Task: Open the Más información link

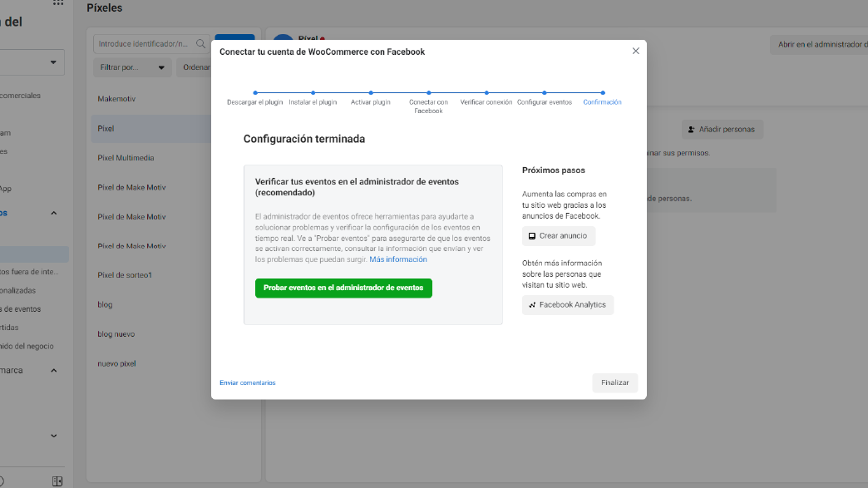Action: click(398, 259)
